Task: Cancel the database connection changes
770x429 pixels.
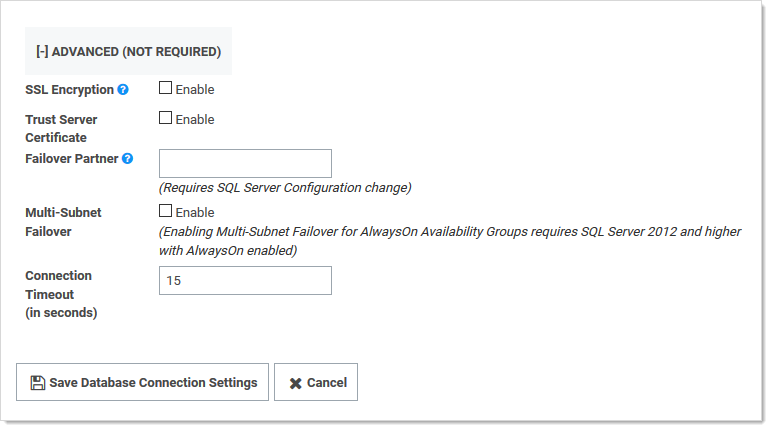Action: coord(316,382)
